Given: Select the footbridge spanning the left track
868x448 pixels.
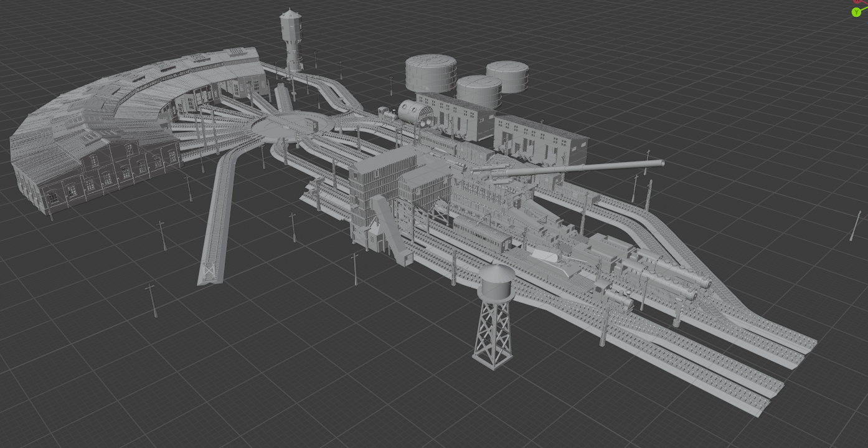Looking at the screenshot, I should [x=209, y=269].
